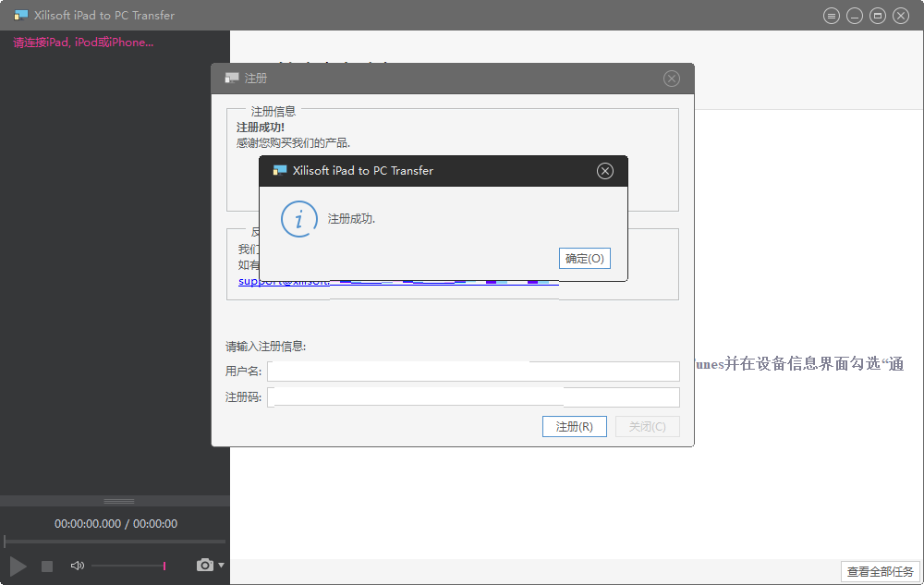Adjust the volume slider
The image size is (924, 585).
coord(128,566)
